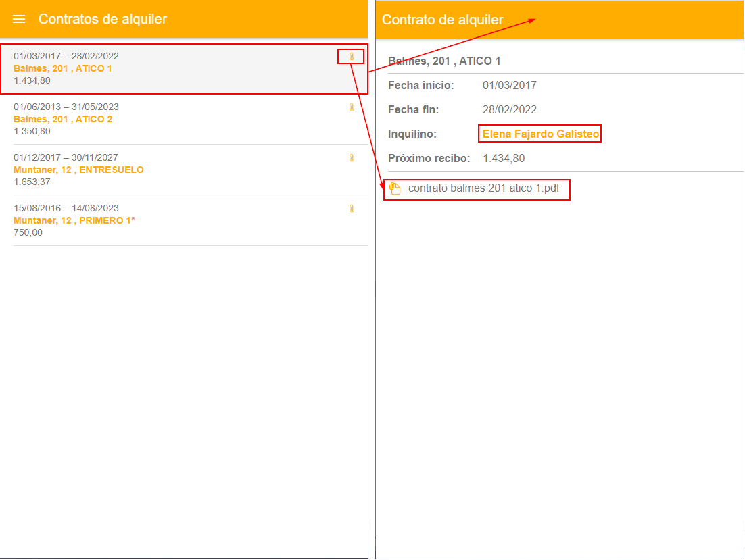Select the paperclip icon on Muntaner ENTRESUELO row
745x560 pixels.
(351, 158)
